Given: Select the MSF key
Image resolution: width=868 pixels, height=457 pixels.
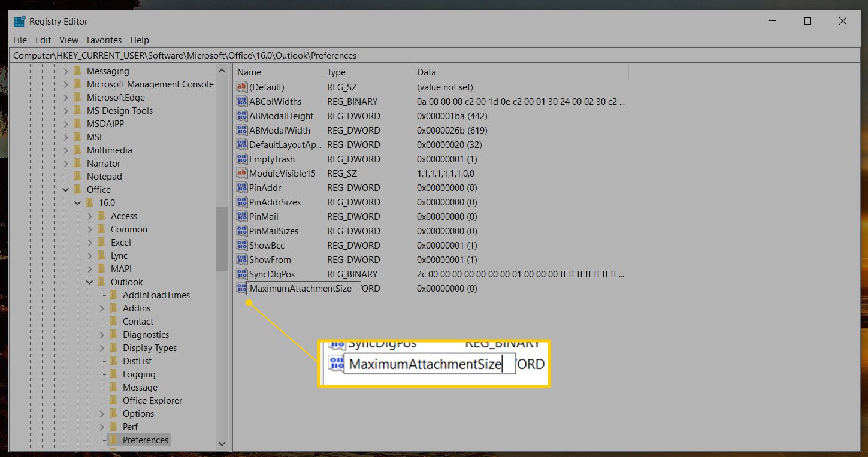Looking at the screenshot, I should [x=95, y=137].
